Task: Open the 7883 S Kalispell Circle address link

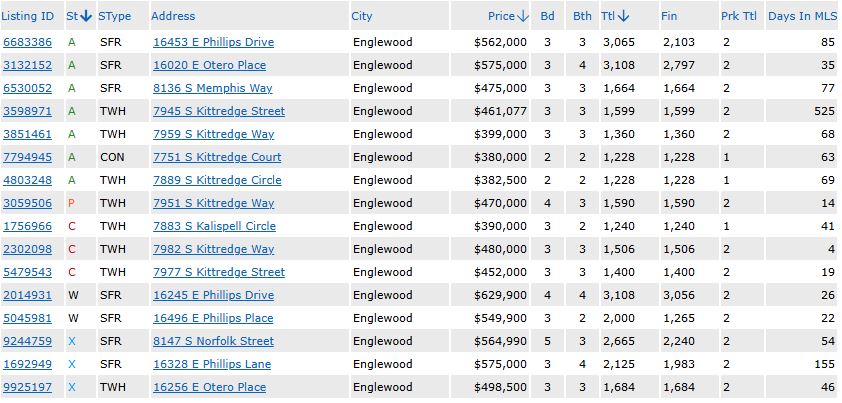Action: (x=214, y=226)
